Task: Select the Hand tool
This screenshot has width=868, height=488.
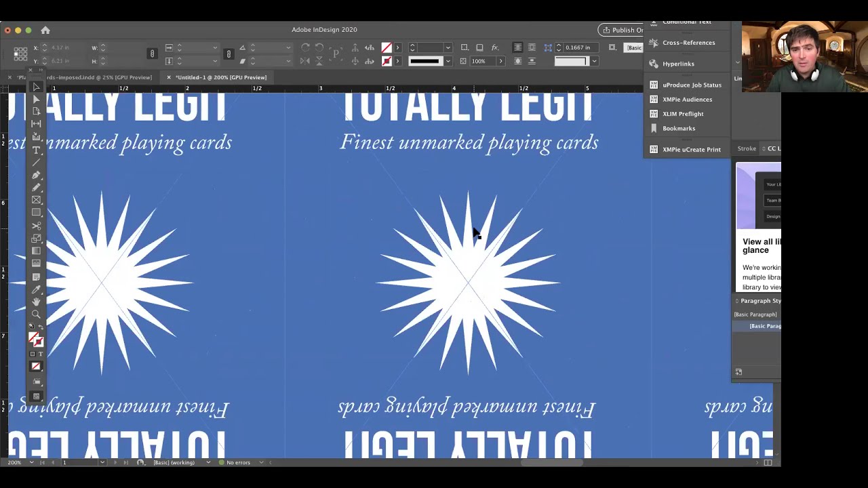Action: pyautogui.click(x=36, y=302)
